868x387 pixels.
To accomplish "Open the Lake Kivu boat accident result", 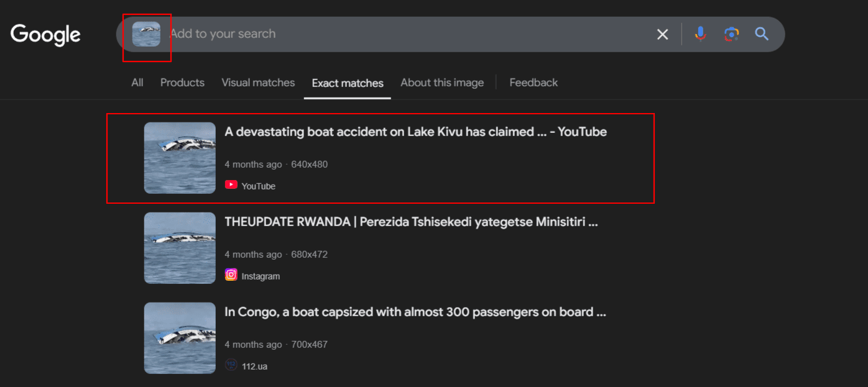I will click(415, 132).
